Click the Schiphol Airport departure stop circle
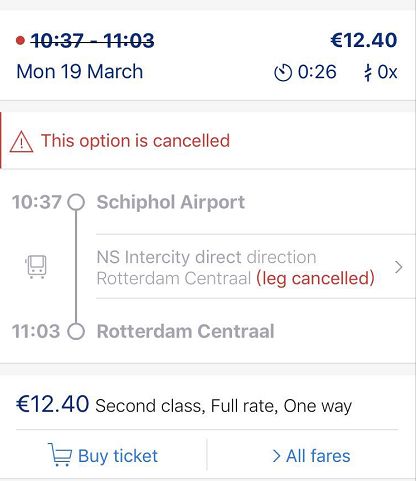This screenshot has width=416, height=481. tap(76, 202)
